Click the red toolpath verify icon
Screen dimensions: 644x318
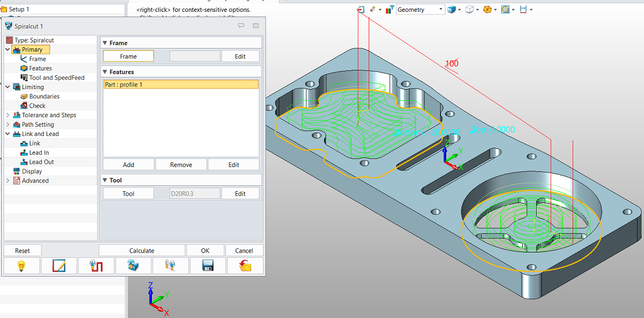(96, 266)
